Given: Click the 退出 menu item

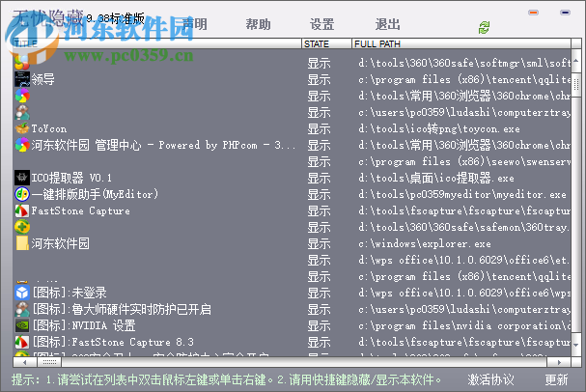Looking at the screenshot, I should (x=387, y=25).
